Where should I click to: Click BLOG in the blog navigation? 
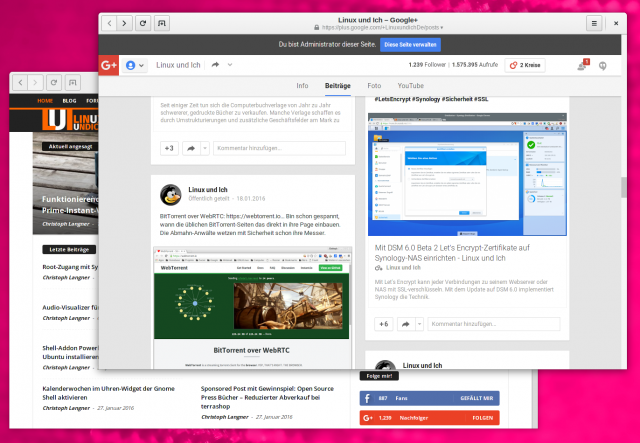tap(69, 101)
